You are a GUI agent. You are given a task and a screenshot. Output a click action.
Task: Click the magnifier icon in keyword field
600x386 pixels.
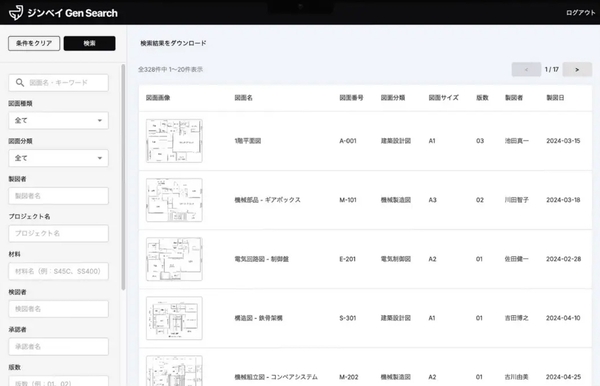tap(20, 83)
